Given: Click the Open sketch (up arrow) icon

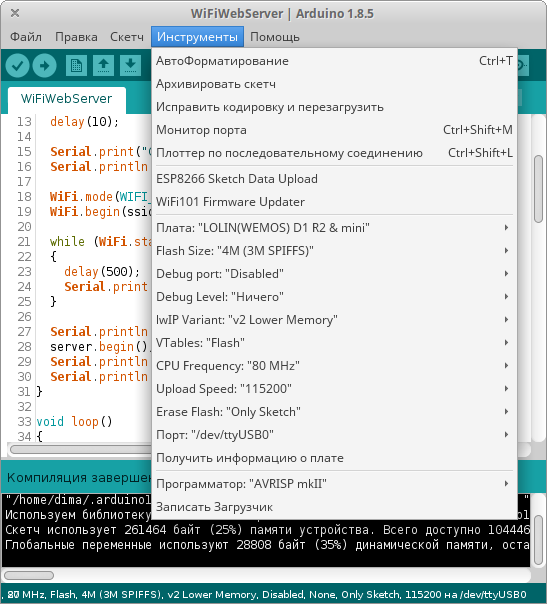Looking at the screenshot, I should pos(103,65).
